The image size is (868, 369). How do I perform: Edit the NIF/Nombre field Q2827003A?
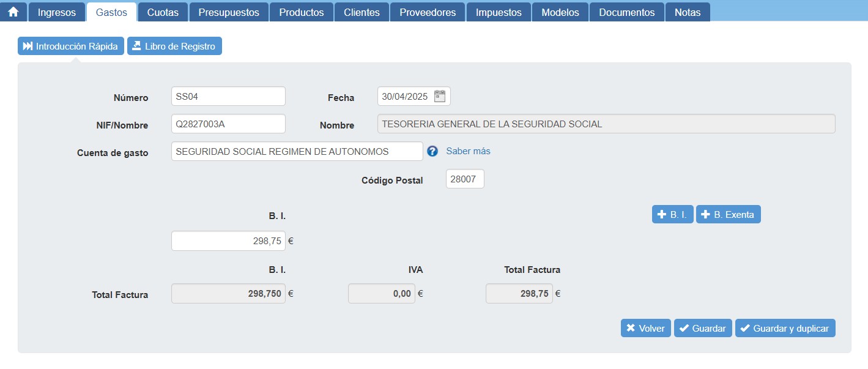228,124
